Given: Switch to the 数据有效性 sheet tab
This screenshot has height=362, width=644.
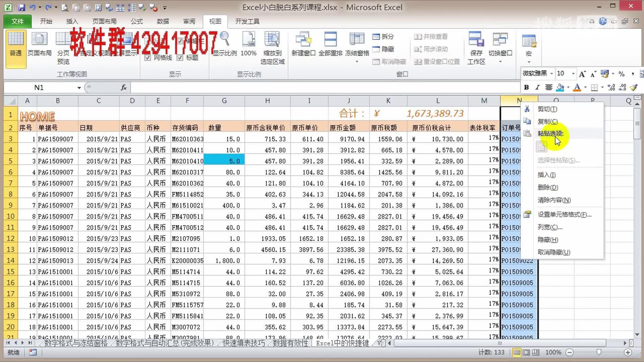Looking at the screenshot, I should tap(290, 343).
